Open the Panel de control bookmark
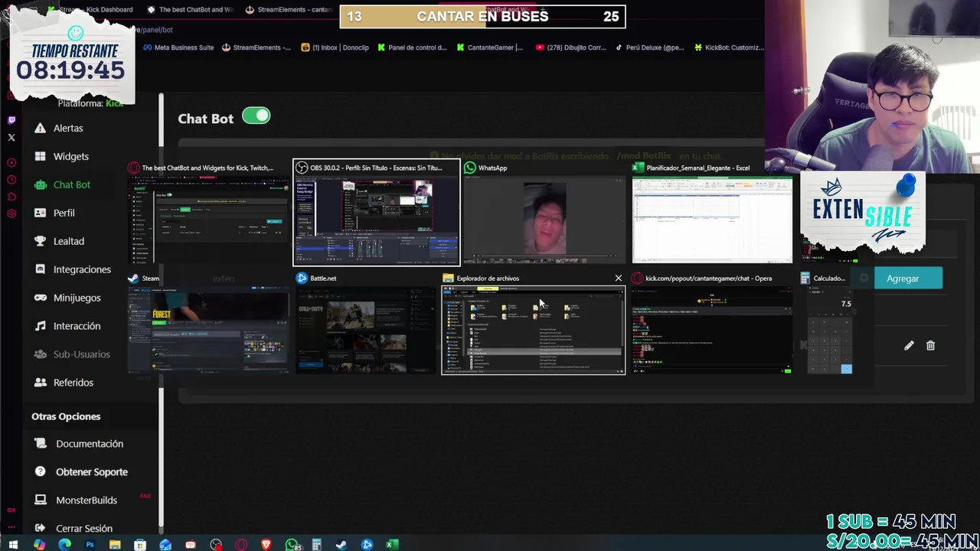 pos(411,47)
